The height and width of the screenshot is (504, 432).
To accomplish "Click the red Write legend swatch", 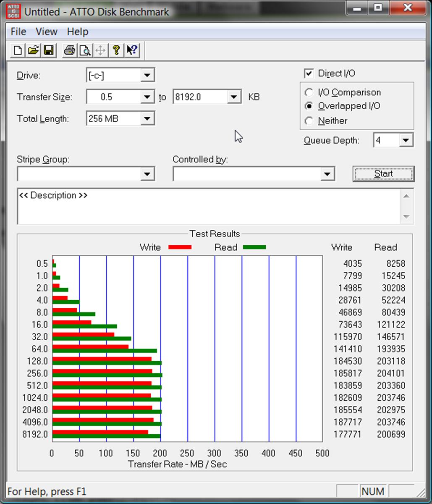I will tap(180, 247).
